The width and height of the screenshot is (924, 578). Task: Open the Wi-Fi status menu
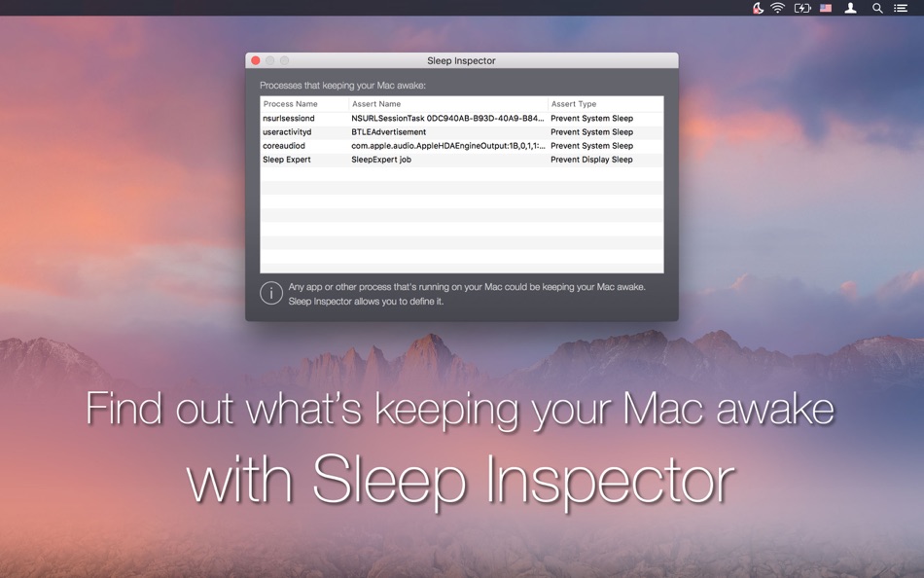coord(778,8)
